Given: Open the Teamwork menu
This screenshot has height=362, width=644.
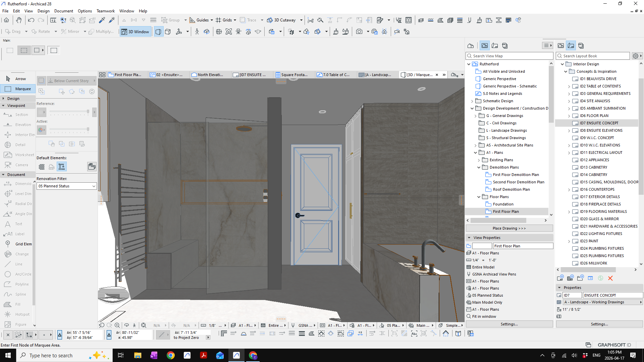Looking at the screenshot, I should (x=105, y=11).
